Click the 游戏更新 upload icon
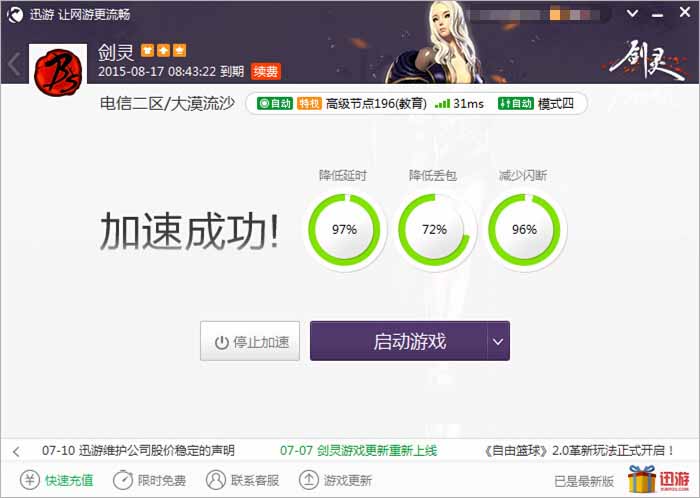700x498 pixels. [x=308, y=480]
